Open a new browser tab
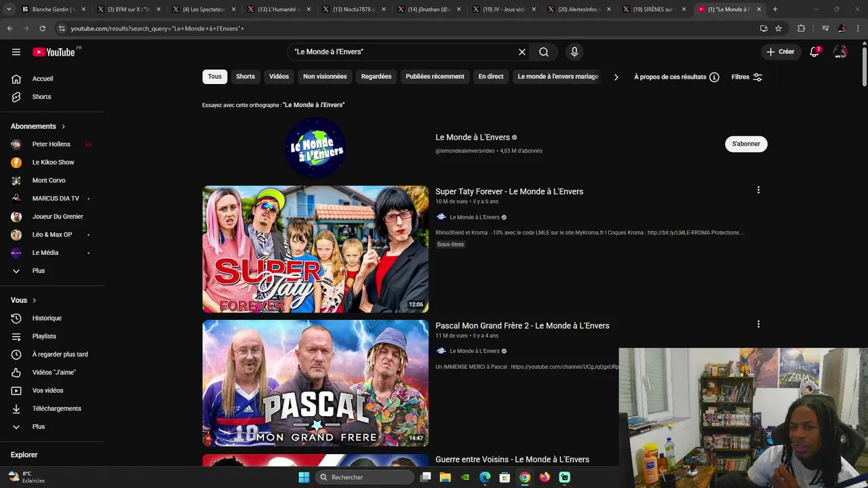Image resolution: width=868 pixels, height=488 pixels. coord(775,9)
